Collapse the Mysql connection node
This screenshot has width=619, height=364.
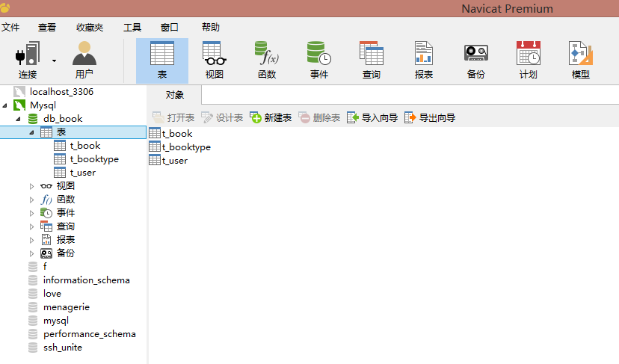pyautogui.click(x=4, y=105)
